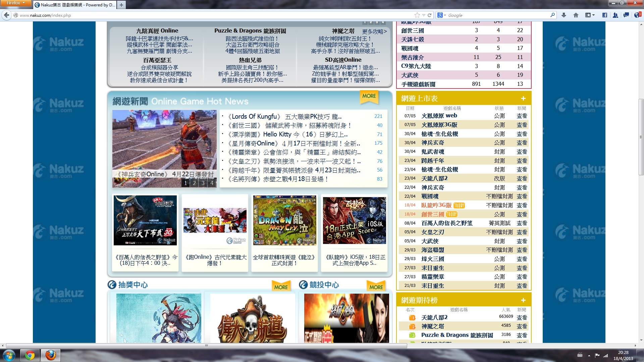
Task: Open network signal tray icon
Action: pos(605,355)
